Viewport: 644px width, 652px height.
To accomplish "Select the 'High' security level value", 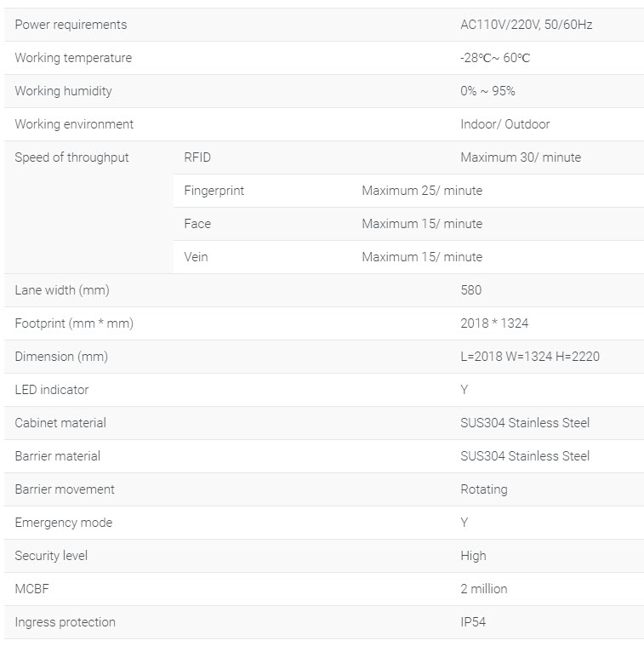I will pyautogui.click(x=473, y=556).
